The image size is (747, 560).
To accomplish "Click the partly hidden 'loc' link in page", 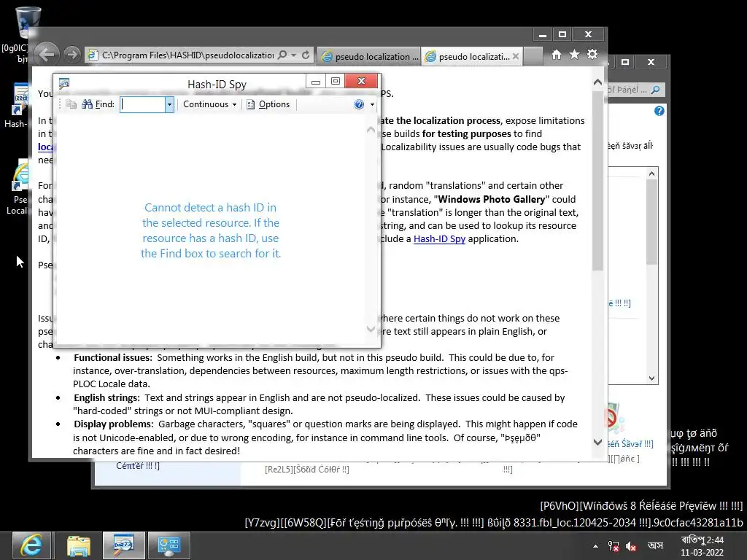I will pos(45,147).
